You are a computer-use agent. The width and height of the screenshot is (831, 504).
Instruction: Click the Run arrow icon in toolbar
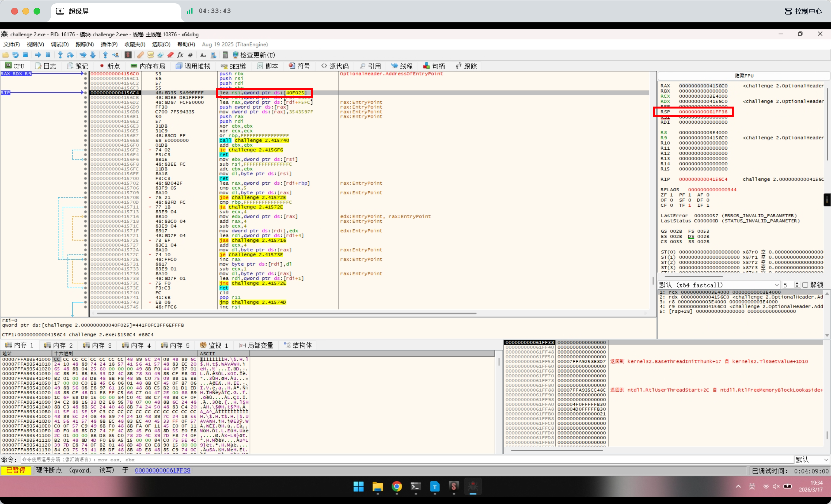(38, 55)
